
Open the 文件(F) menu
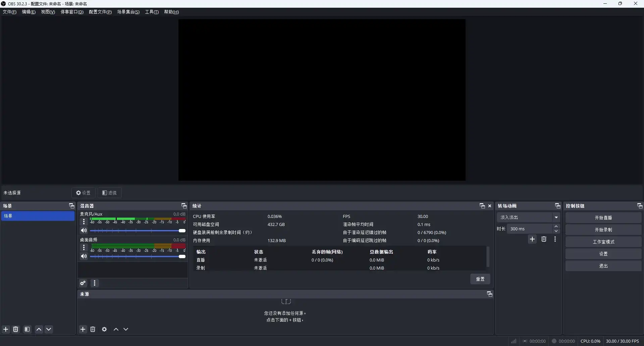point(9,12)
